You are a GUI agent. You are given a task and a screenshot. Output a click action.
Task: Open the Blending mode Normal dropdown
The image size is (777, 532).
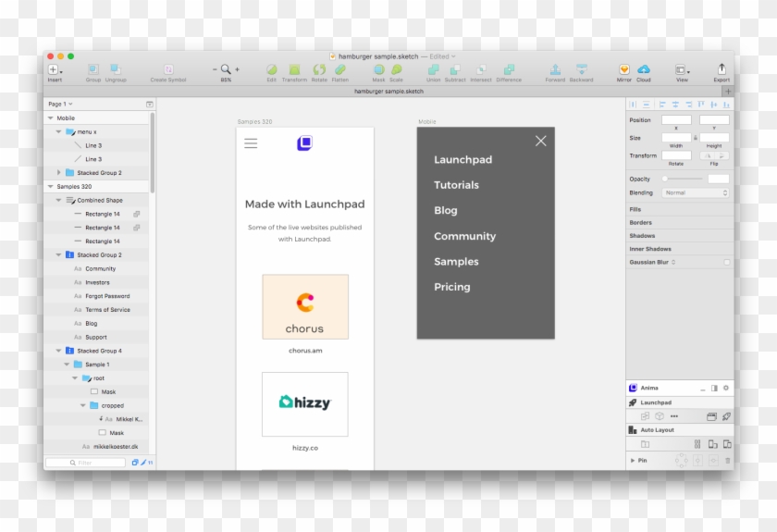[x=696, y=192]
